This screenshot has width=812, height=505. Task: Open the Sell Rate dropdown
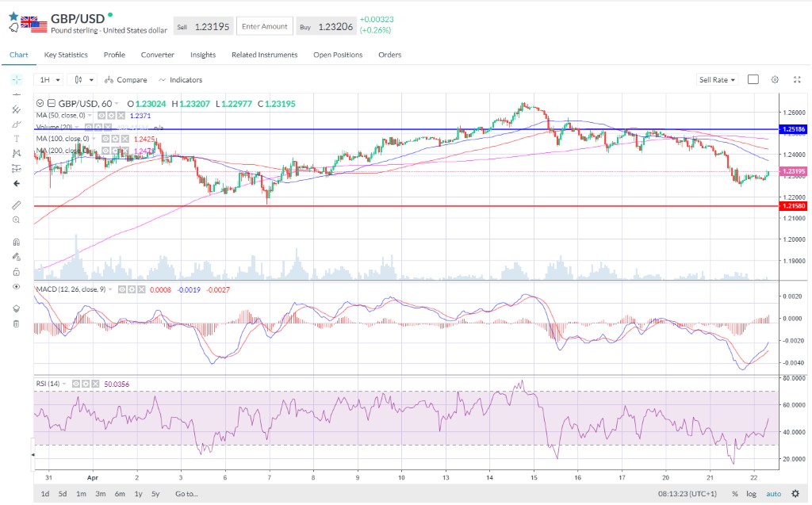pyautogui.click(x=717, y=80)
